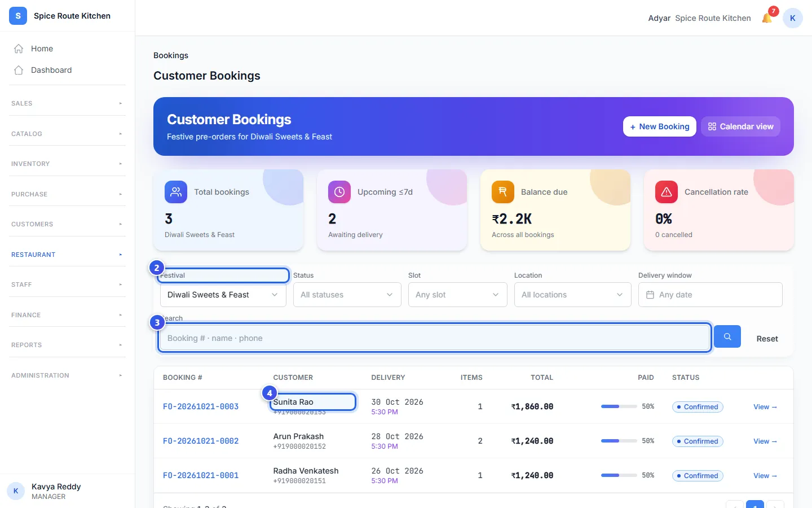Expand the Reports sidebar section
812x508 pixels.
[x=67, y=345]
